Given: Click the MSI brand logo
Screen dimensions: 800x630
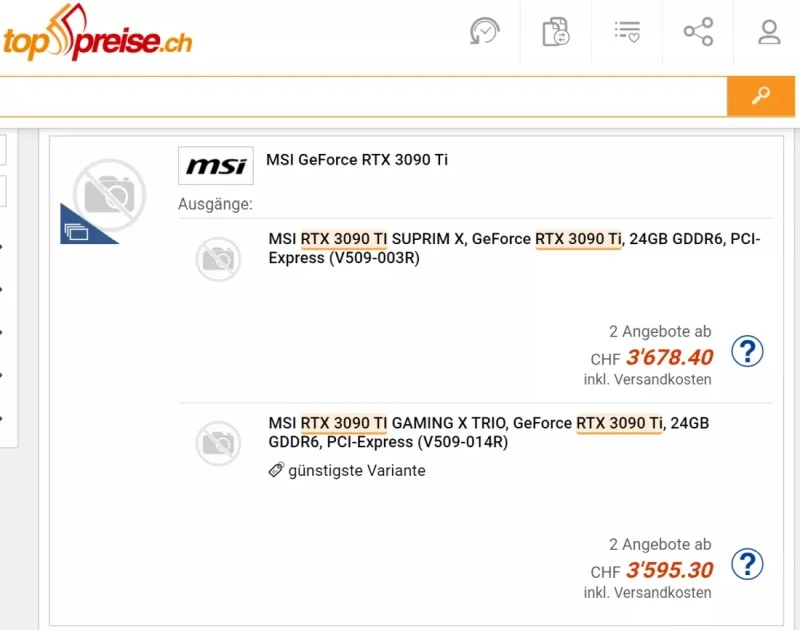Looking at the screenshot, I should coord(216,166).
